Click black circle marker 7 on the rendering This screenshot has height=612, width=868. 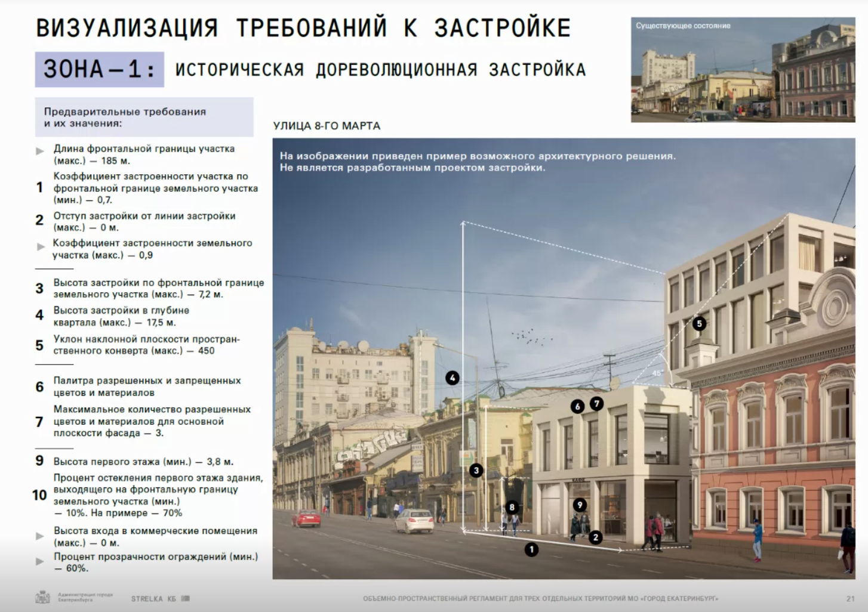tap(596, 404)
